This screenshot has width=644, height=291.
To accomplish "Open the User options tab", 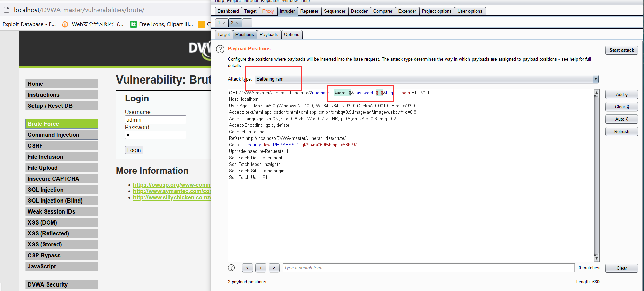I will 470,11.
